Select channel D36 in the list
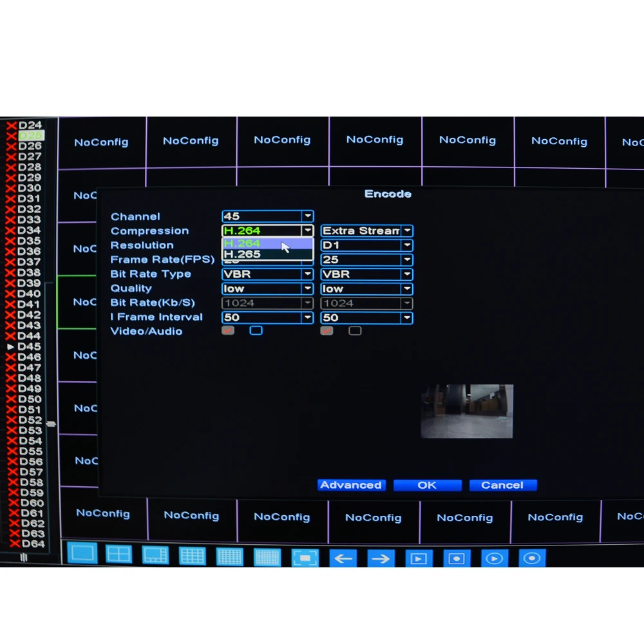The image size is (644, 644). pos(29,251)
